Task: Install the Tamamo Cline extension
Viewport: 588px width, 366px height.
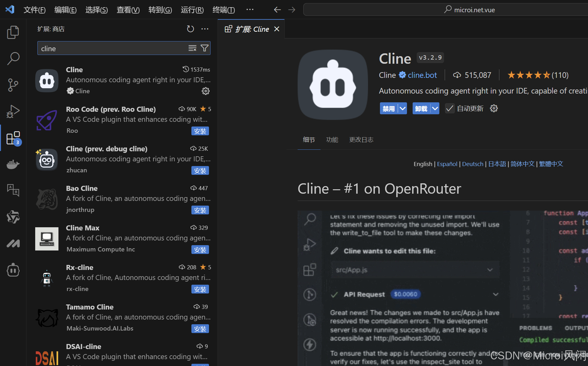Action: tap(200, 329)
